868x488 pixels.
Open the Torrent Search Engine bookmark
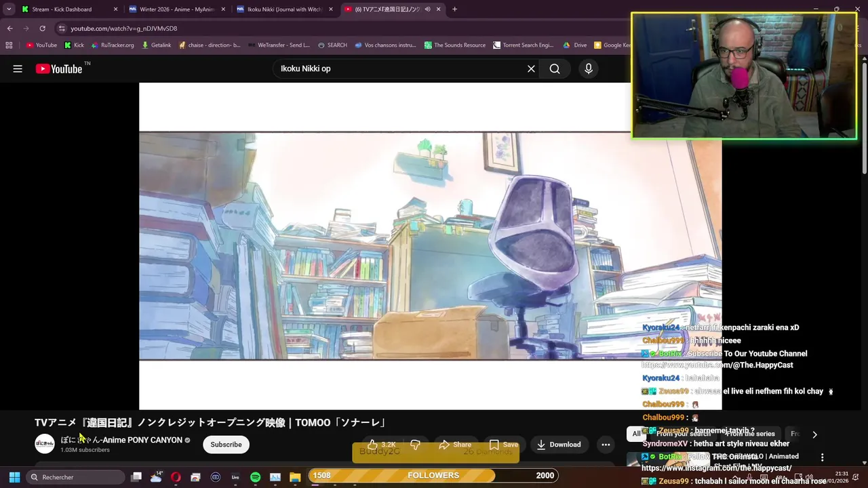tap(524, 45)
